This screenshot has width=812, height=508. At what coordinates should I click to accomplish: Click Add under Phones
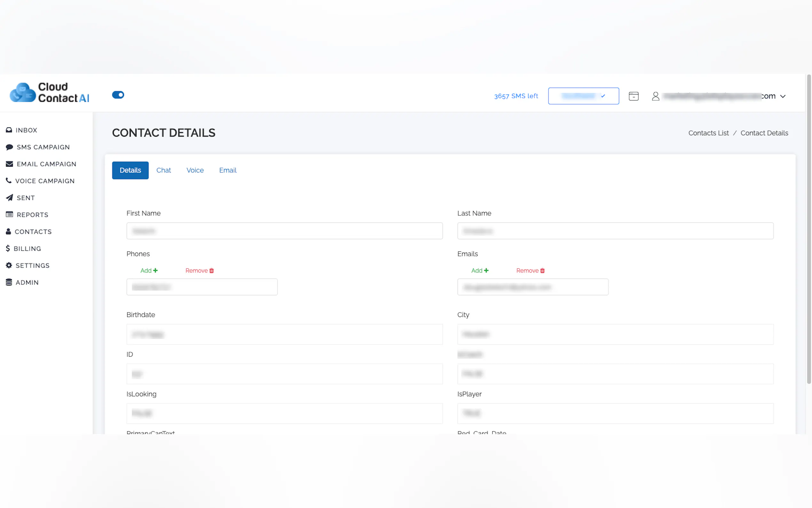(149, 270)
